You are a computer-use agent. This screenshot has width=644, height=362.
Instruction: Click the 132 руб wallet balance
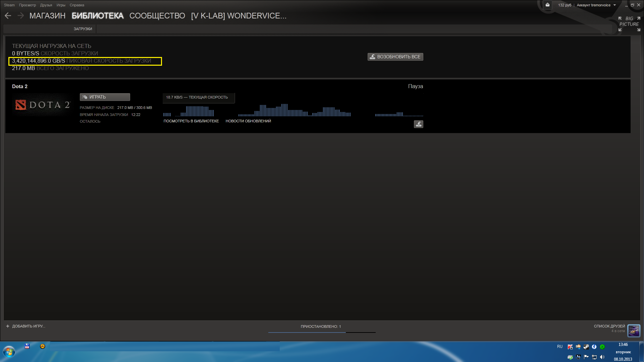click(x=565, y=5)
